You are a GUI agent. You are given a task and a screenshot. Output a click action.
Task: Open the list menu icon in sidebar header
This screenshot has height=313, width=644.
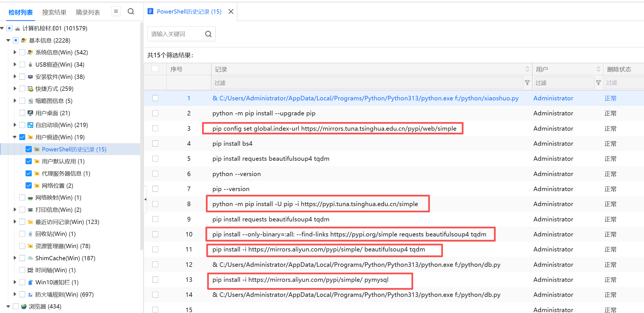tap(116, 12)
